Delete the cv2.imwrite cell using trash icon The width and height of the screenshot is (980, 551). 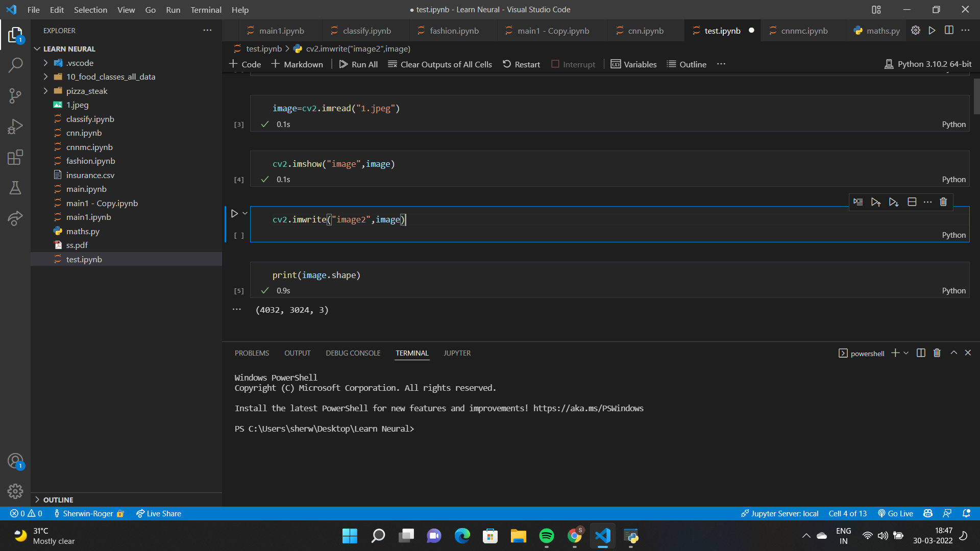(943, 202)
